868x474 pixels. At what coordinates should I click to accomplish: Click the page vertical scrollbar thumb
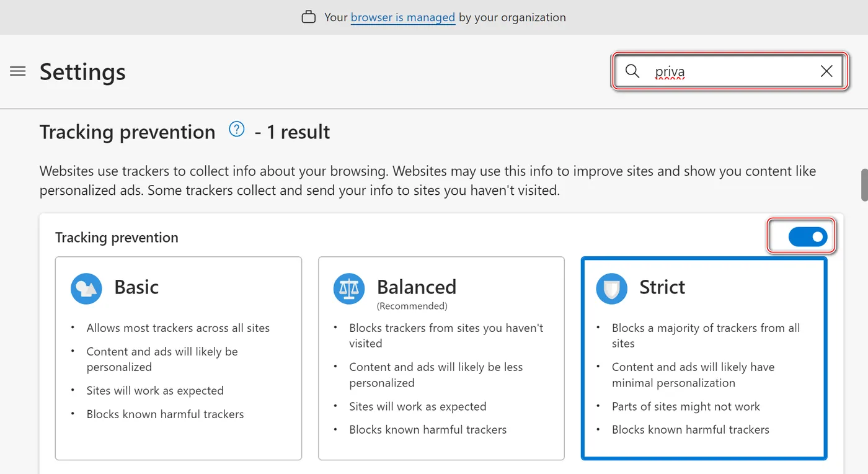click(x=864, y=185)
